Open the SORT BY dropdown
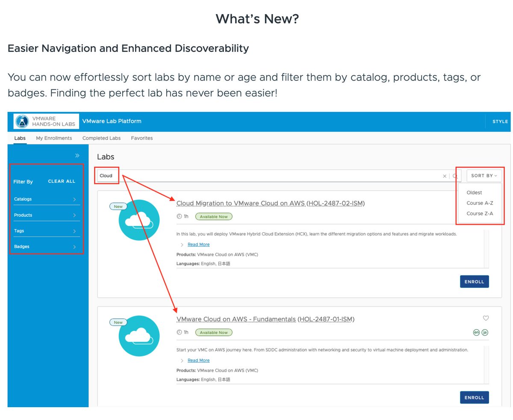Image resolution: width=513 pixels, height=420 pixels. [x=484, y=176]
